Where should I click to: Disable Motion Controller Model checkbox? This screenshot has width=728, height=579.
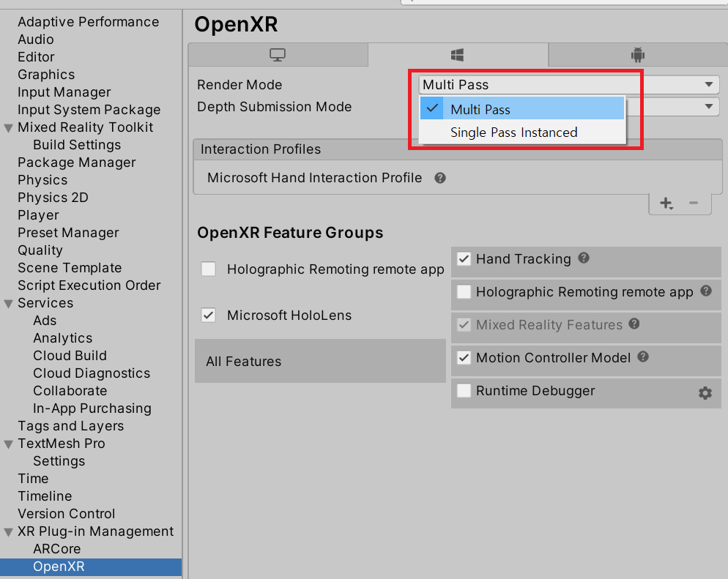[x=464, y=358]
